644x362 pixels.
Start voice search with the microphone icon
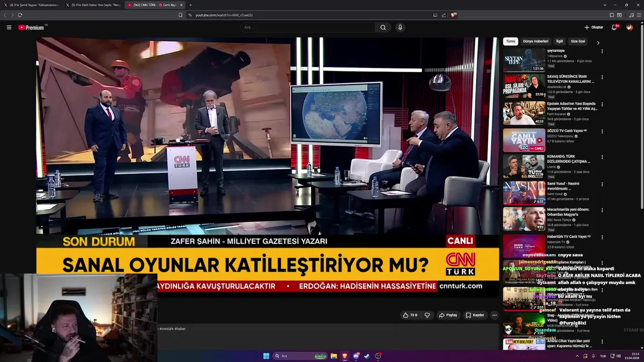point(400,27)
